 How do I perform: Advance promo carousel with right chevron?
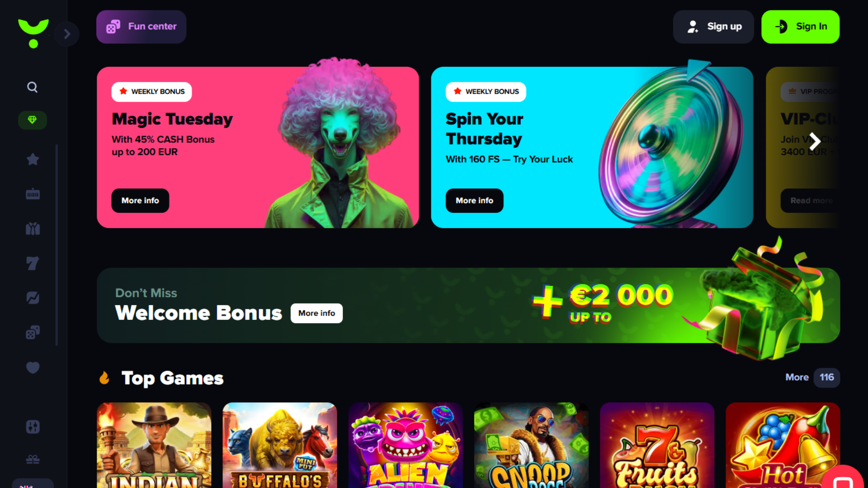pos(815,142)
